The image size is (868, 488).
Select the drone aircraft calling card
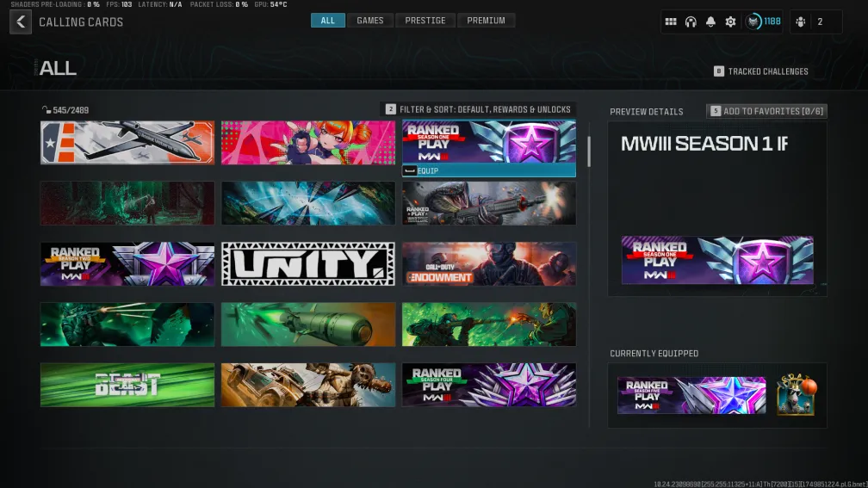(127, 143)
